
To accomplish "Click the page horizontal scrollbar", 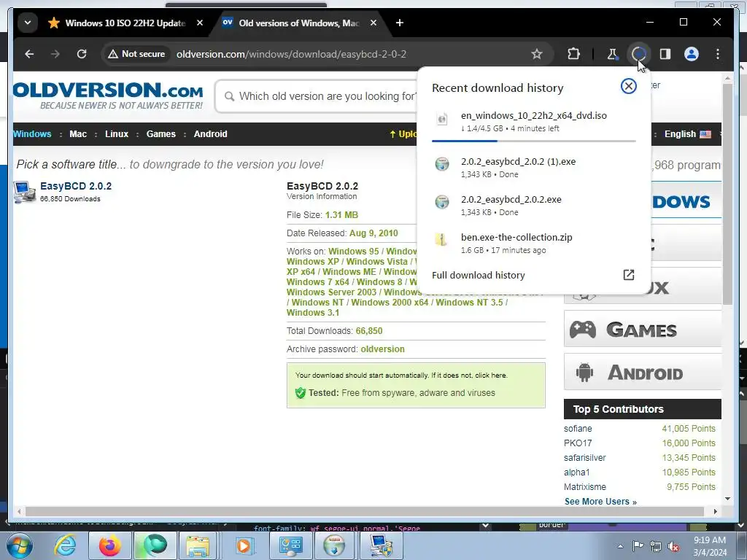I will [365, 511].
